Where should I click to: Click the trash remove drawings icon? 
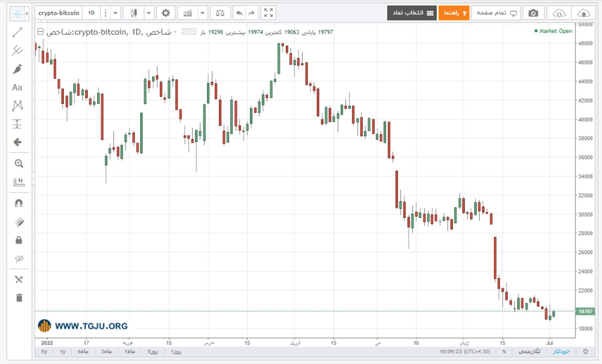(19, 298)
